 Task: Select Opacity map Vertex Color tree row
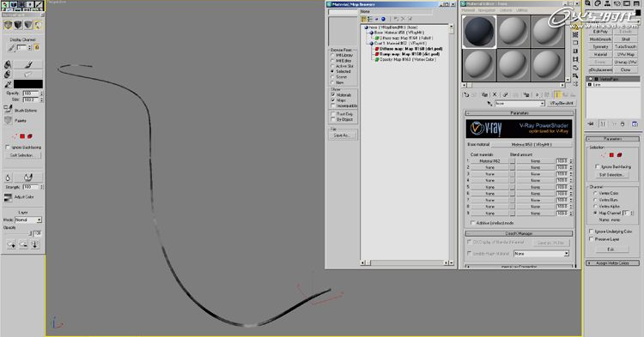click(404, 59)
